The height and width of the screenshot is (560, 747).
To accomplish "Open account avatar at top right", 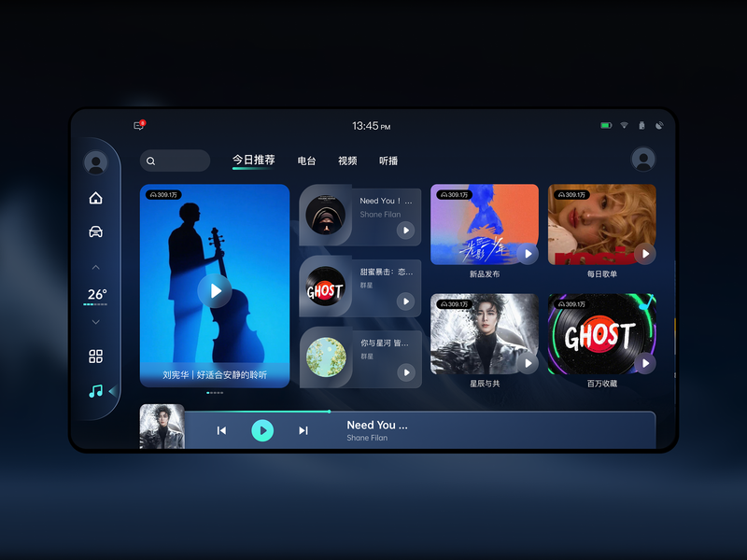I will click(643, 159).
